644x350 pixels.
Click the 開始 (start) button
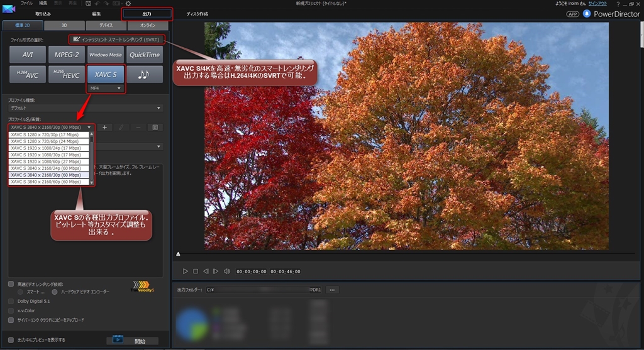(133, 341)
